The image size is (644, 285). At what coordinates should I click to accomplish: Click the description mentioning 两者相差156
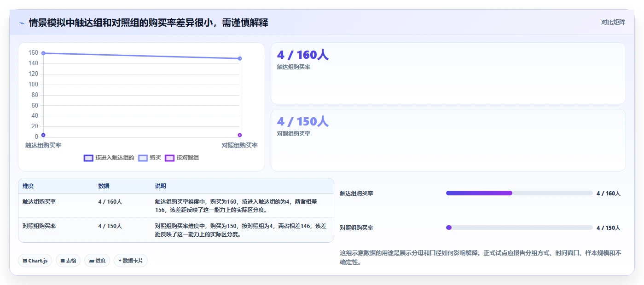pyautogui.click(x=236, y=206)
